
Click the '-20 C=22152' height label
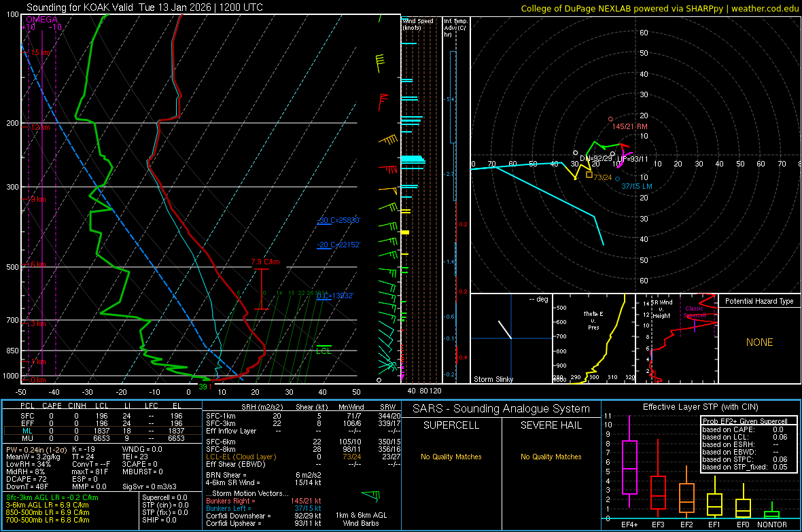pos(338,245)
